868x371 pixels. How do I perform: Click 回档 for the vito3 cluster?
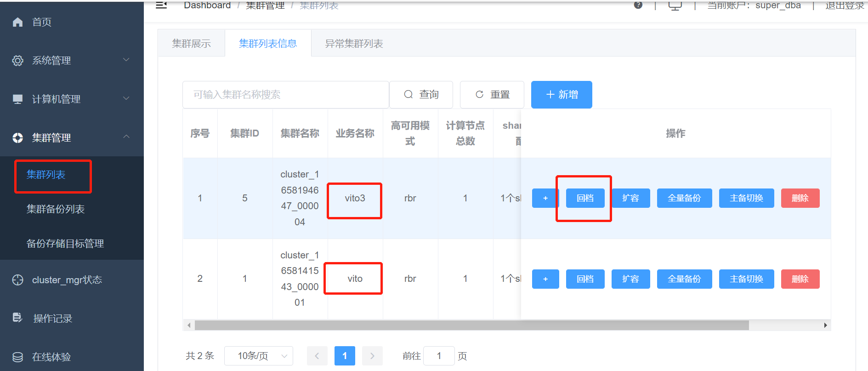[585, 198]
